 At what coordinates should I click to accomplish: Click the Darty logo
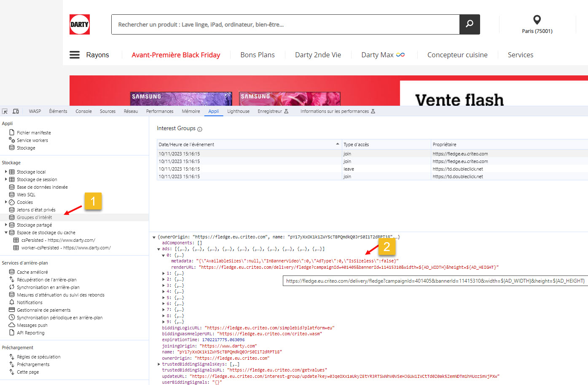pyautogui.click(x=80, y=24)
